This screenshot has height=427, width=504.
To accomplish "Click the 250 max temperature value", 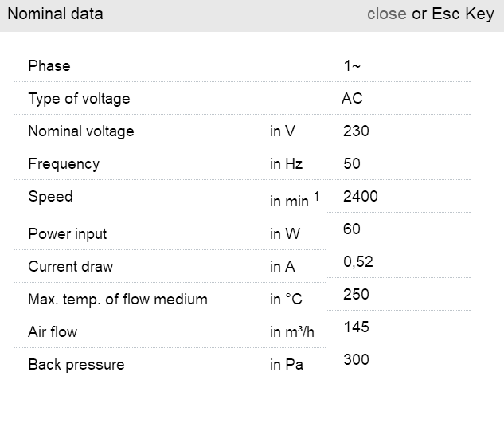I will pyautogui.click(x=356, y=295).
